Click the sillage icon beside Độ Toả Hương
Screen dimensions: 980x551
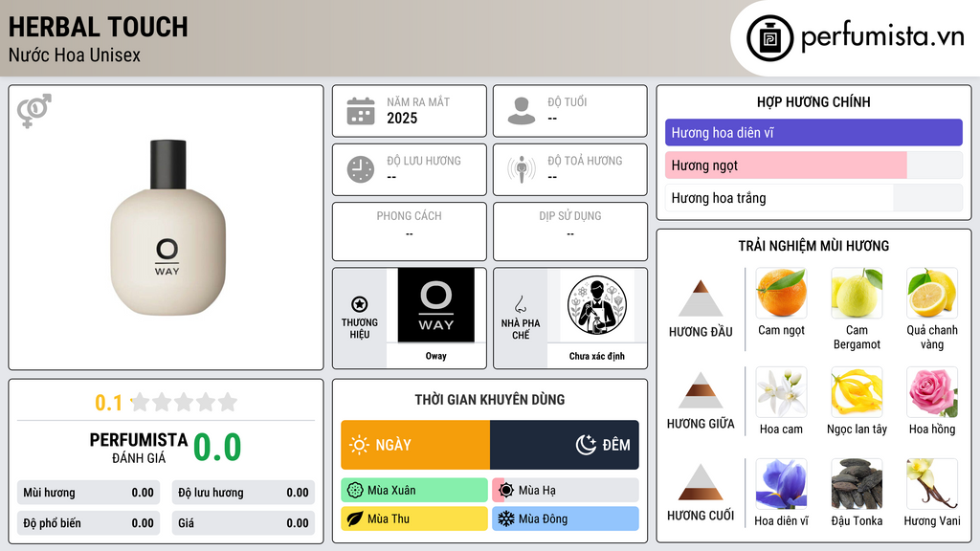(x=522, y=169)
